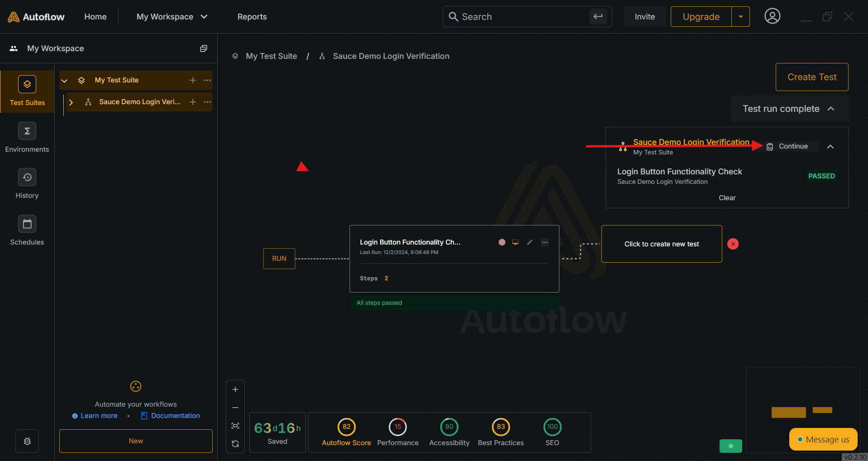
Task: Click the New button in the sidebar
Action: point(136,441)
